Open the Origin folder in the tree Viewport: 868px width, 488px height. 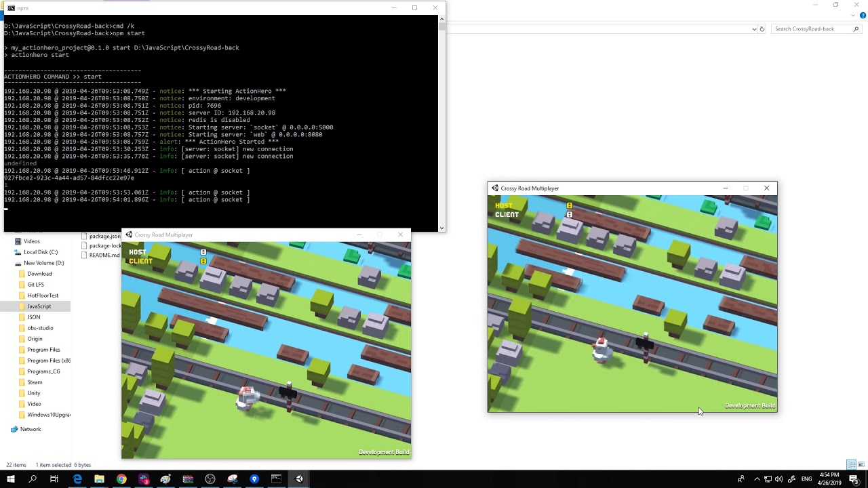(x=35, y=339)
